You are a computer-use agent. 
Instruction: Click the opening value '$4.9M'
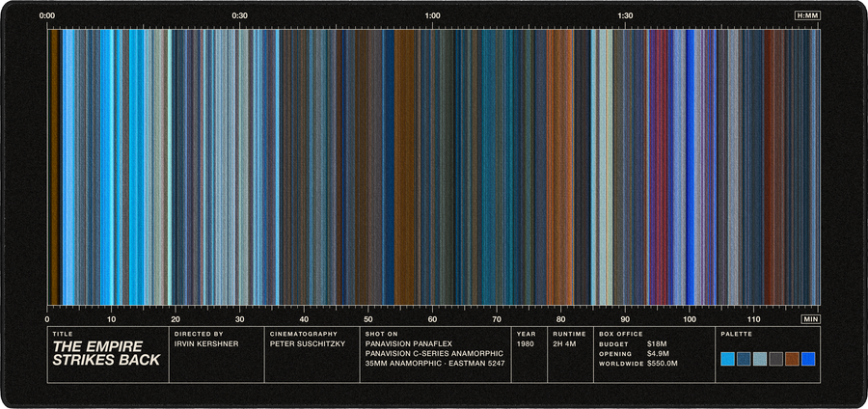point(658,354)
